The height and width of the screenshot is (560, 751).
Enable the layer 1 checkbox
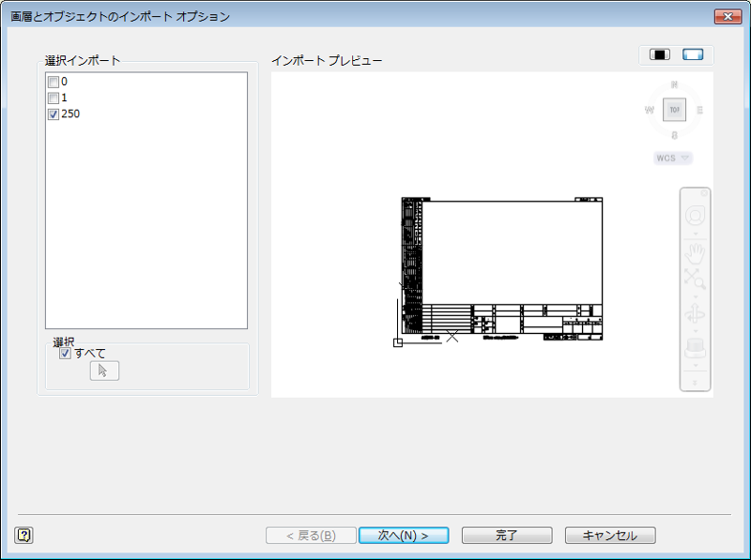54,97
